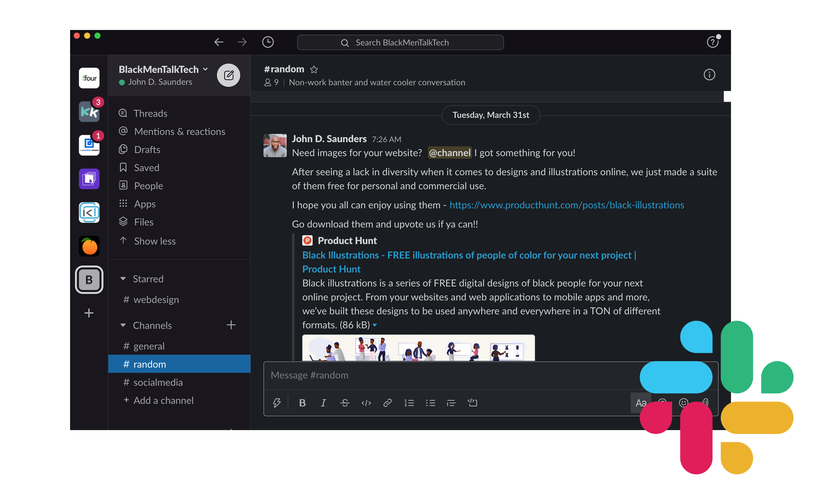Toggle the ordered list

coord(409,403)
